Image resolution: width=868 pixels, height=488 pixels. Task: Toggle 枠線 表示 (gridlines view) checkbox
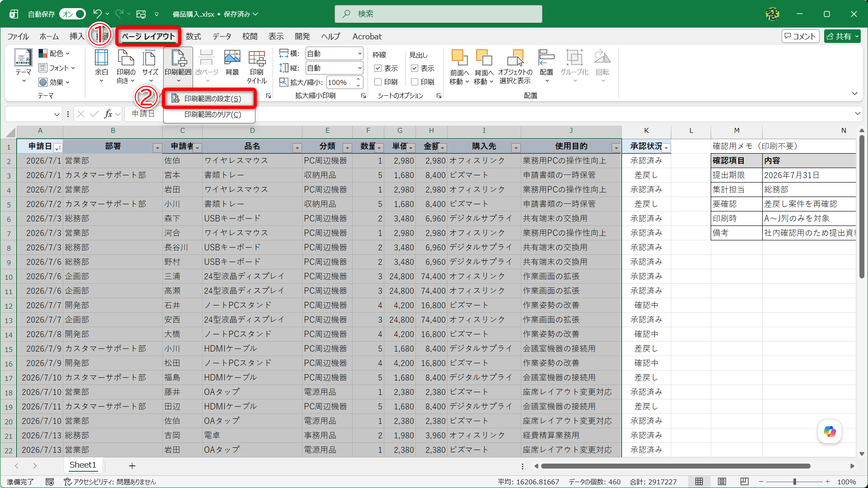[x=378, y=68]
